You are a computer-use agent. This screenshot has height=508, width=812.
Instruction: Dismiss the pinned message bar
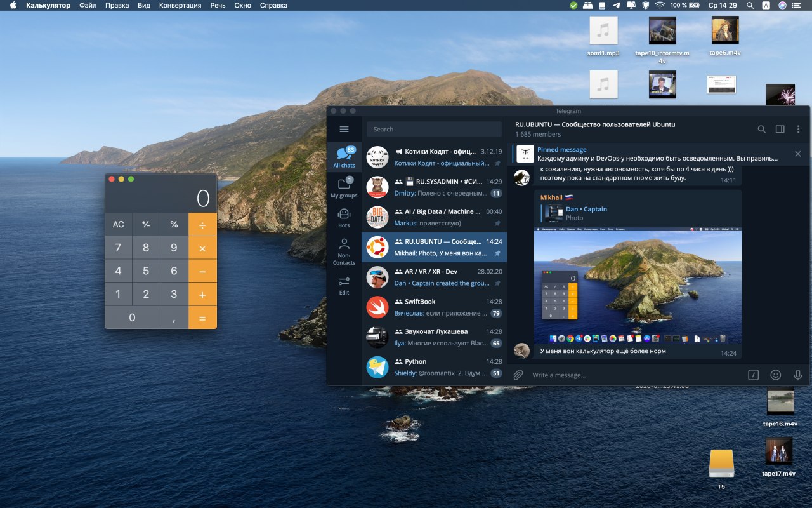[798, 154]
